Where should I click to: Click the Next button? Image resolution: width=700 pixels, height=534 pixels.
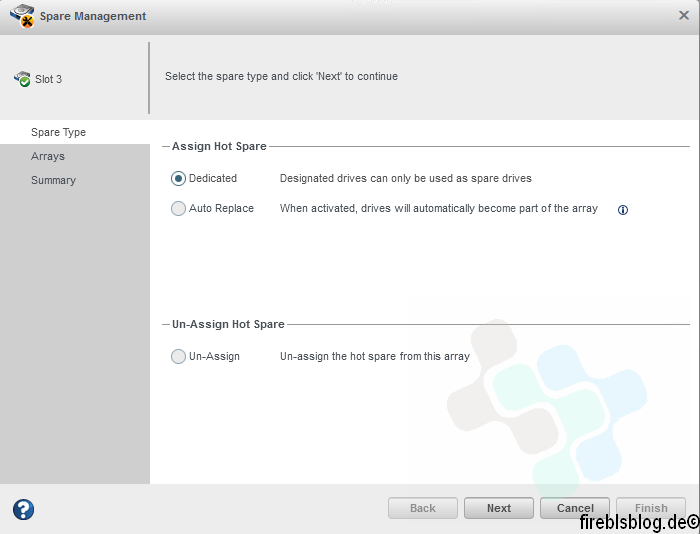[x=499, y=508]
